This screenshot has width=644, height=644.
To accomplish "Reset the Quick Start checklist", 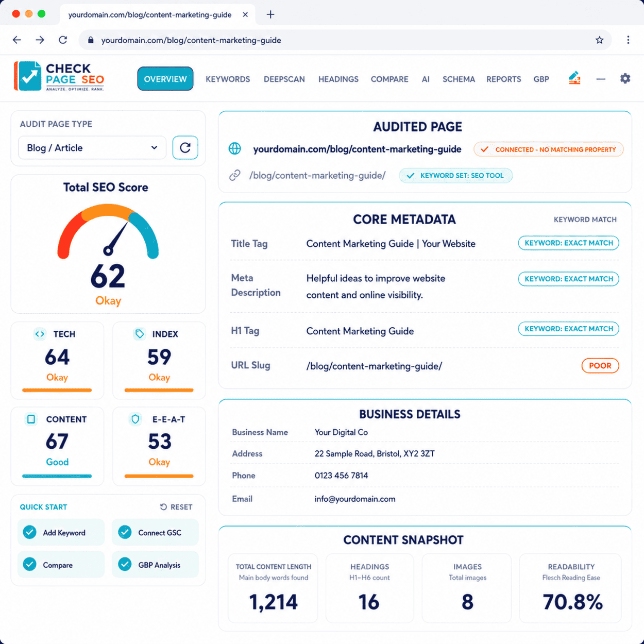I will click(176, 507).
